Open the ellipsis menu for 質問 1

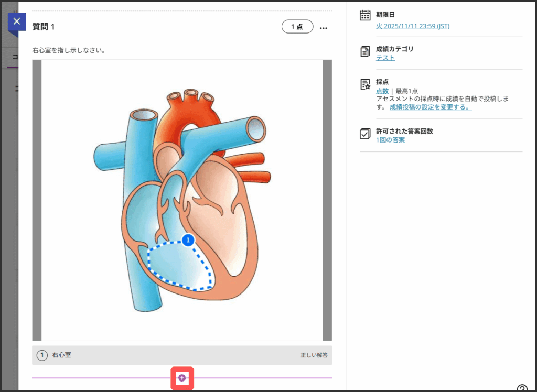[x=323, y=27]
